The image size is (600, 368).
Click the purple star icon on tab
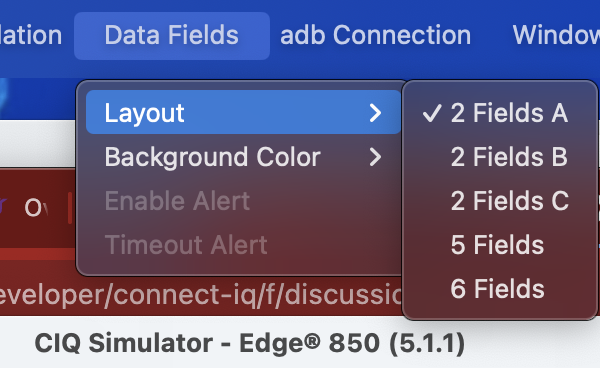[3, 206]
